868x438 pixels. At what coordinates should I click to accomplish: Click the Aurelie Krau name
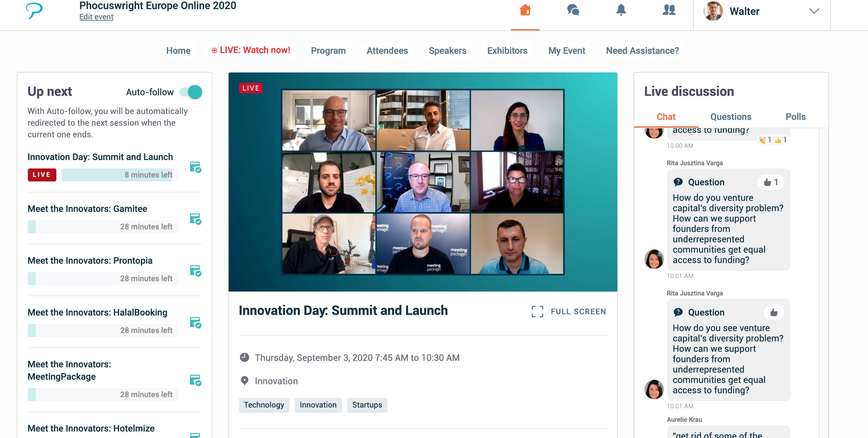click(684, 420)
